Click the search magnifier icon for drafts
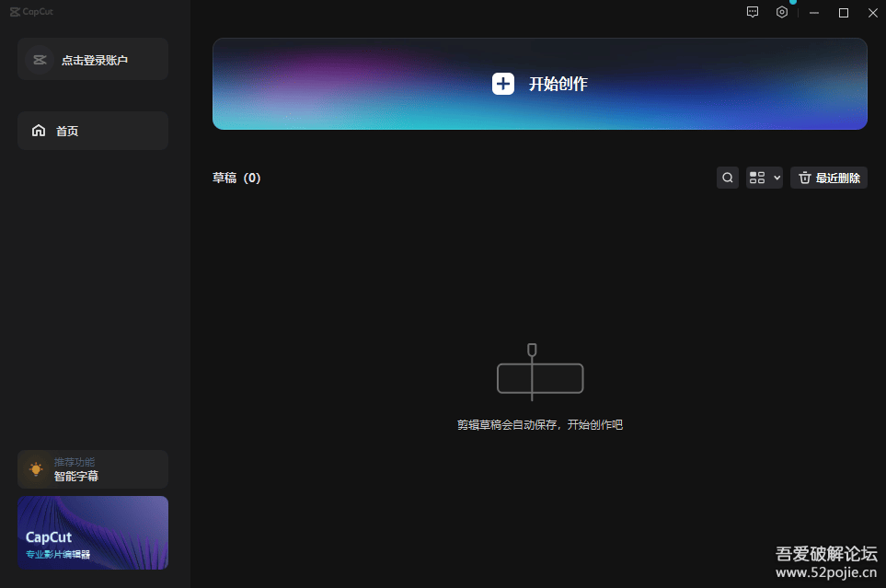Viewport: 886px width, 588px height. pyautogui.click(x=728, y=178)
